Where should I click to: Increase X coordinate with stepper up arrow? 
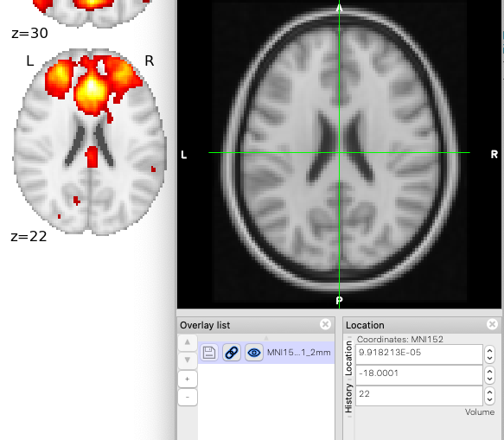point(489,350)
